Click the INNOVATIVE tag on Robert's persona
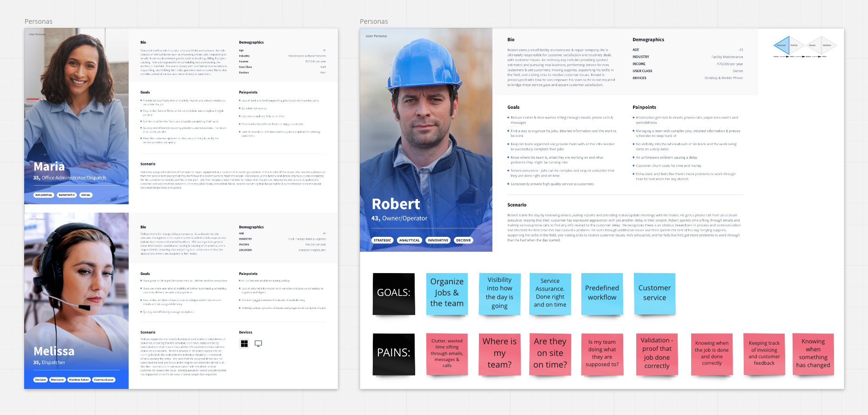The image size is (868, 415). [x=438, y=241]
